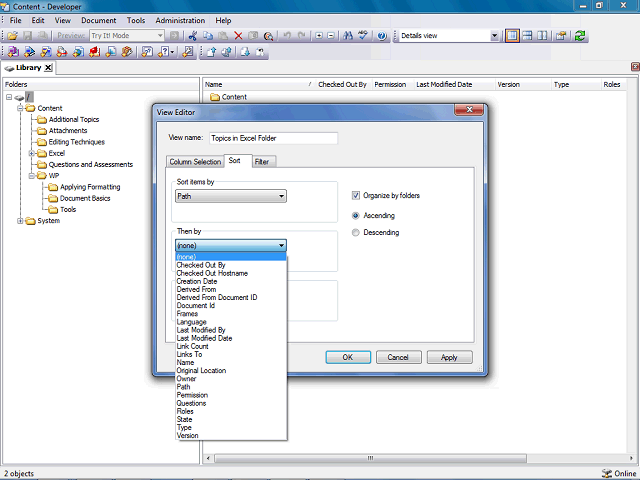Open the Tools menu
Viewport: 640px width, 480px height.
point(136,20)
